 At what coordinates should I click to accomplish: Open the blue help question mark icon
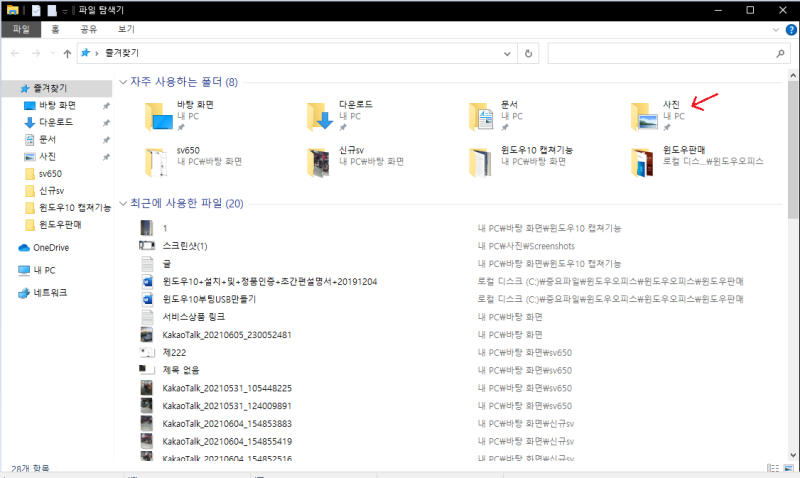(x=791, y=30)
